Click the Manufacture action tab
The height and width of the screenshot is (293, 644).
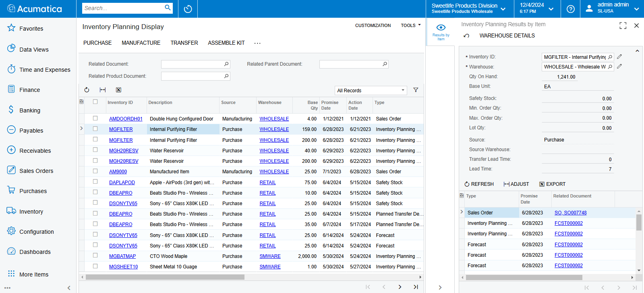click(x=141, y=43)
